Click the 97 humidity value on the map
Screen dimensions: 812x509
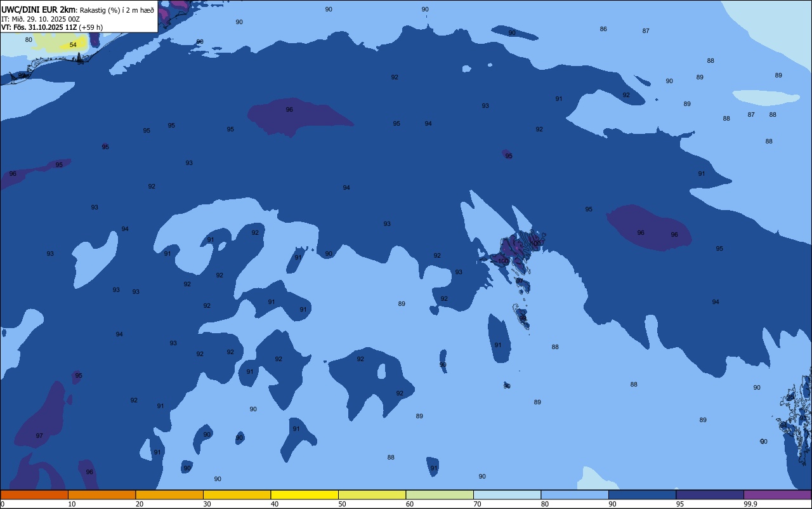(x=39, y=436)
